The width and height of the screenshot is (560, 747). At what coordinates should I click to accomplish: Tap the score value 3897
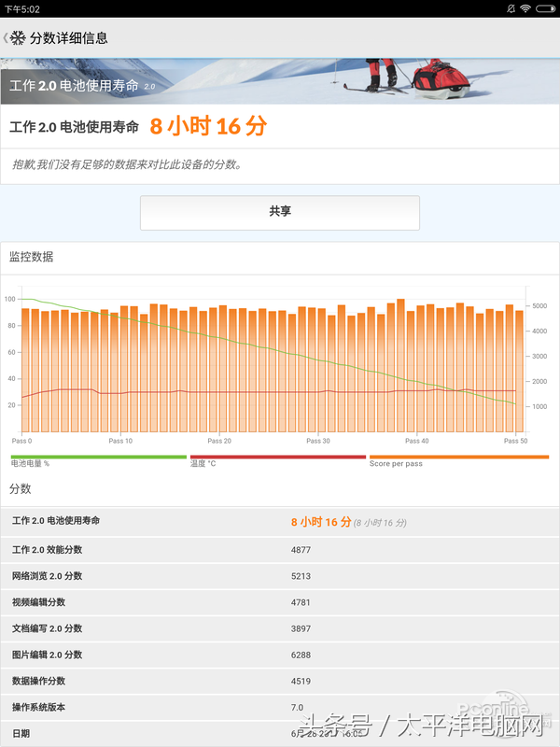301,628
